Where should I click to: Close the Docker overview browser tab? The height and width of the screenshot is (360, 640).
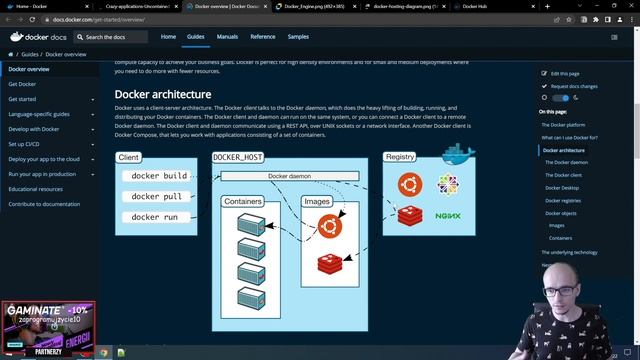pos(266,7)
